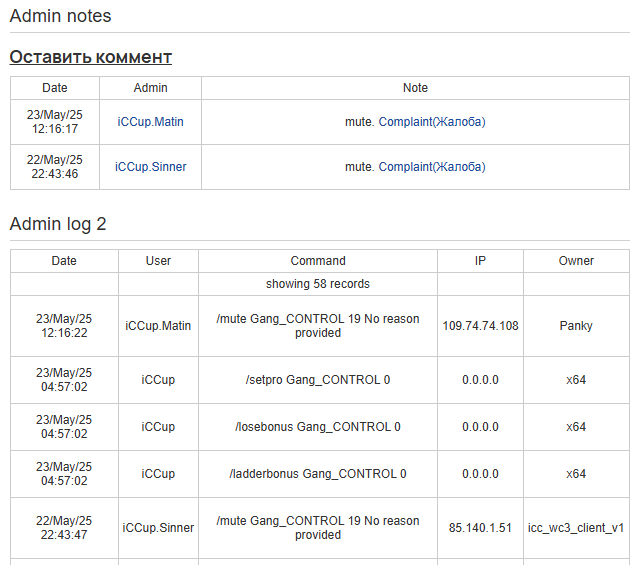Select the 23/May/25 12:16:17 note date
Image resolution: width=644 pixels, height=565 pixels.
tap(55, 122)
